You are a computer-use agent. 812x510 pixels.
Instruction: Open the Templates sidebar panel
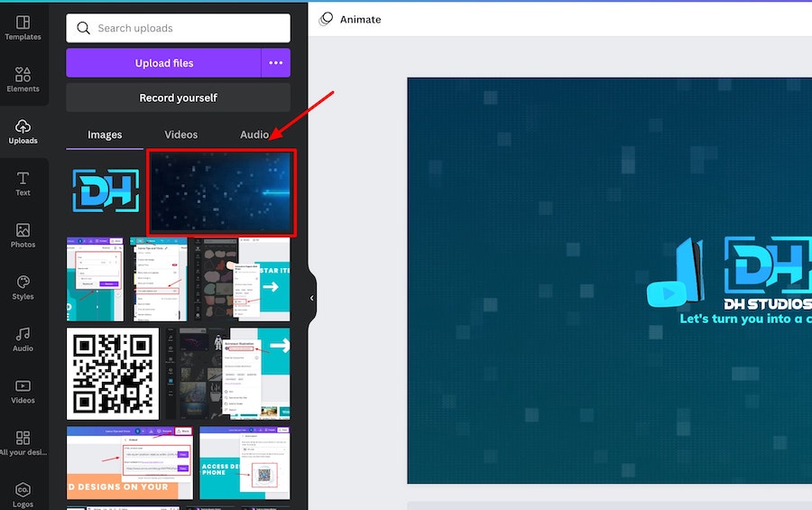point(23,27)
